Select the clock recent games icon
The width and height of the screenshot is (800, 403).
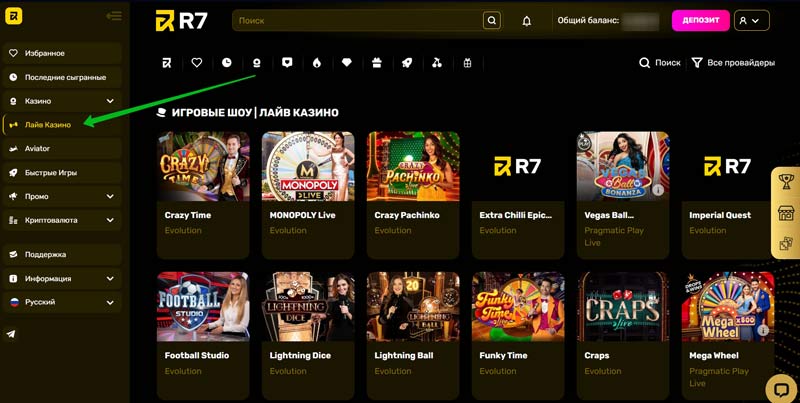coord(227,63)
